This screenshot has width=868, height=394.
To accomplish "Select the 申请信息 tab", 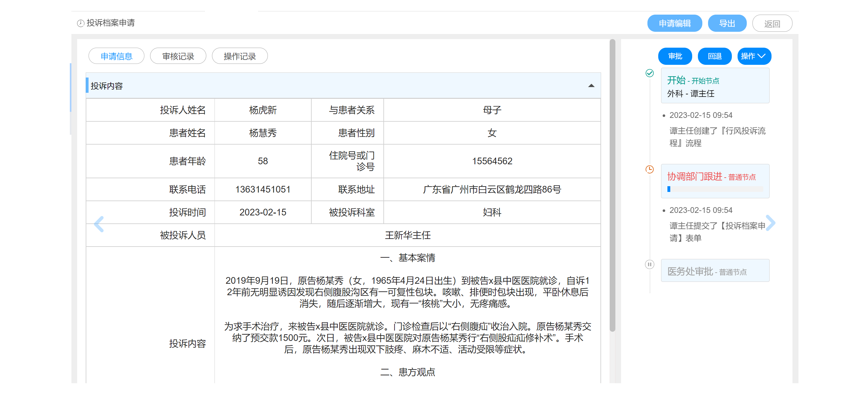I will point(116,56).
